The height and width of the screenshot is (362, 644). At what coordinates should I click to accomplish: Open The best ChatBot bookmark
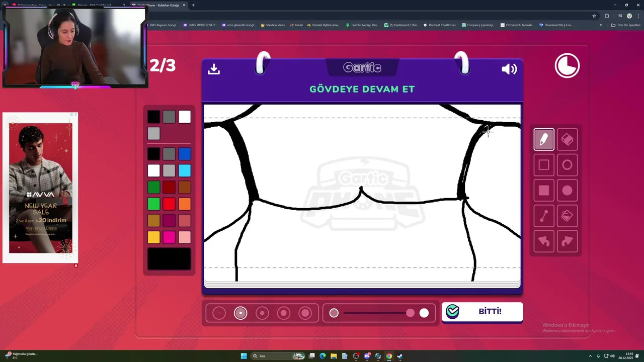(x=440, y=25)
